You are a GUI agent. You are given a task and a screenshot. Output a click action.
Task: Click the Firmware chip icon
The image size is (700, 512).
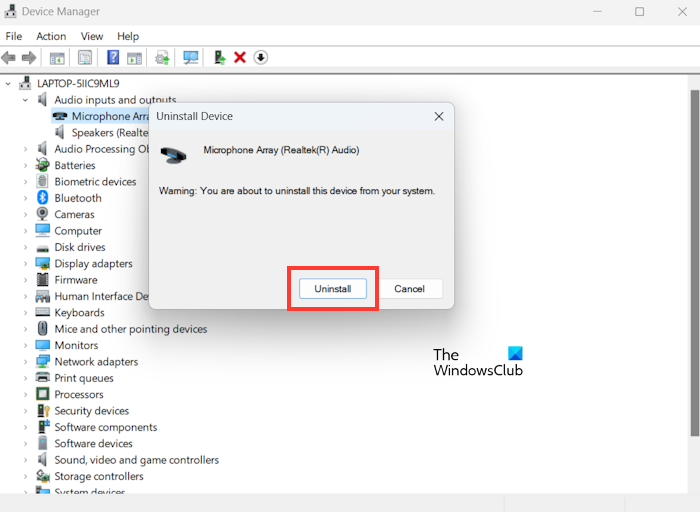tap(42, 279)
